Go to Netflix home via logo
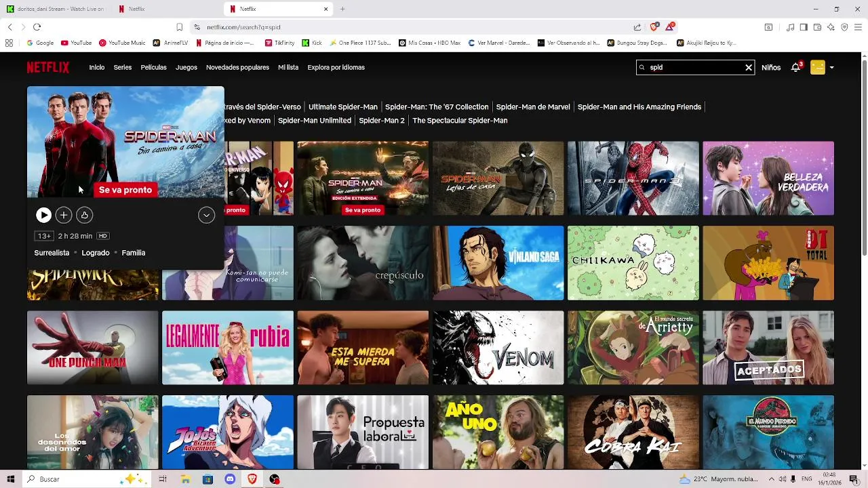This screenshot has height=488, width=868. (48, 67)
